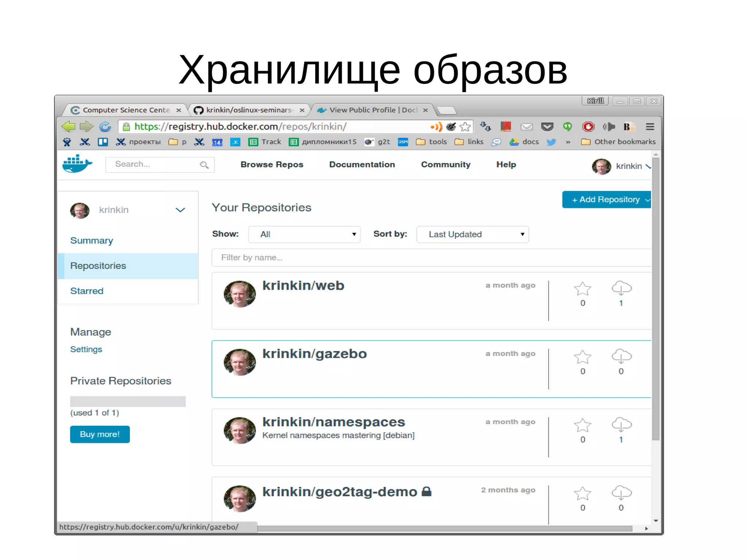The width and height of the screenshot is (747, 560).
Task: Expand krinkin user menu in top navbar
Action: coord(648,166)
